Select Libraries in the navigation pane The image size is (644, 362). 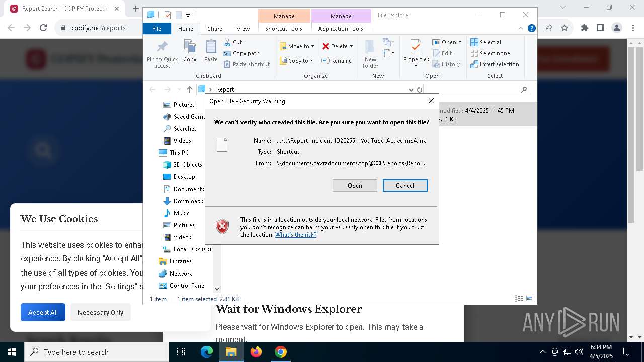(x=175, y=261)
